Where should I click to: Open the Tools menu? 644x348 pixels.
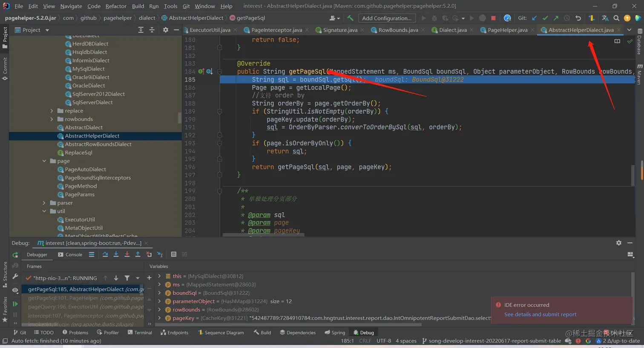tap(170, 6)
